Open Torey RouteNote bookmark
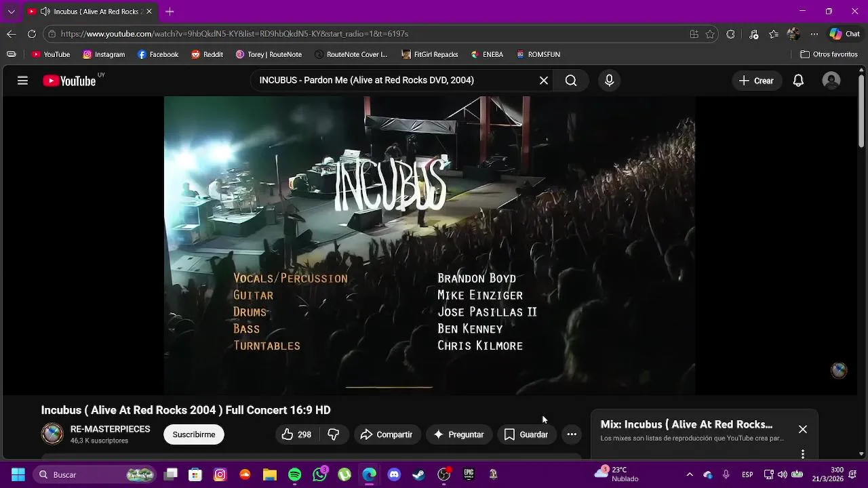This screenshot has height=488, width=868. [269, 54]
